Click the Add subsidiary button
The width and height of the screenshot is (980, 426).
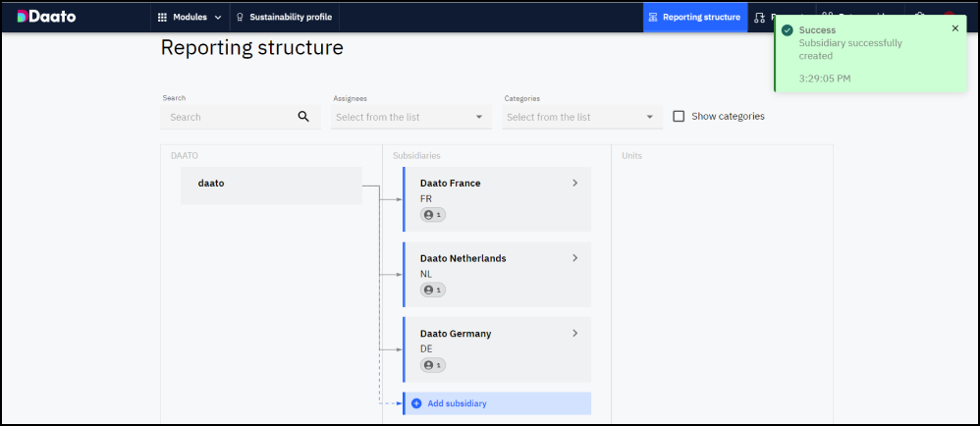[497, 403]
